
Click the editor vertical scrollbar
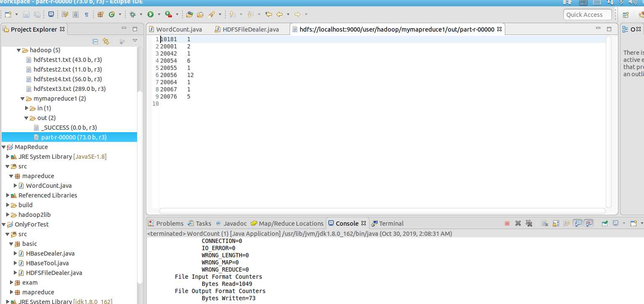pos(609,121)
